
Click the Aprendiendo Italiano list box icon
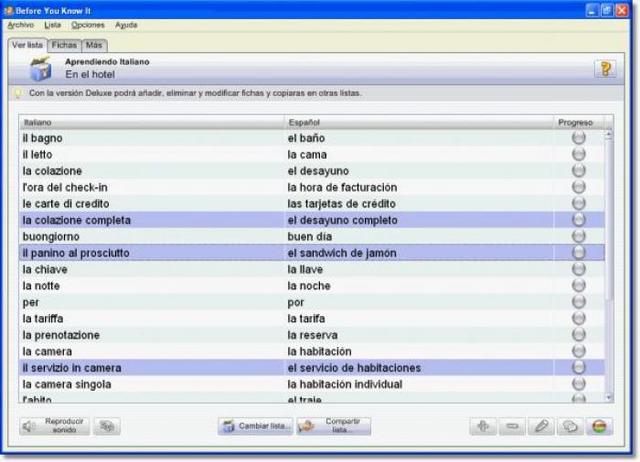(x=41, y=69)
